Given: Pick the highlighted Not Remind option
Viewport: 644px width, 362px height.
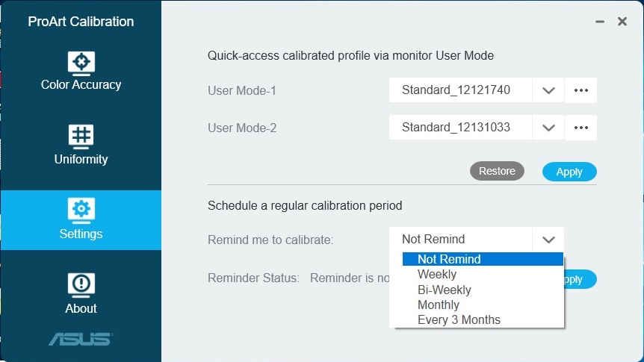Looking at the screenshot, I should [x=483, y=259].
